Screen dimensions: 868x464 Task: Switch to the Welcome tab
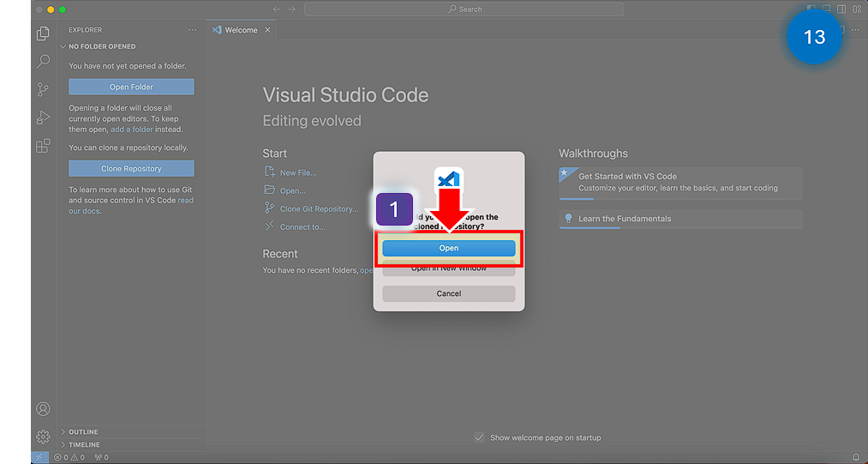(x=241, y=30)
